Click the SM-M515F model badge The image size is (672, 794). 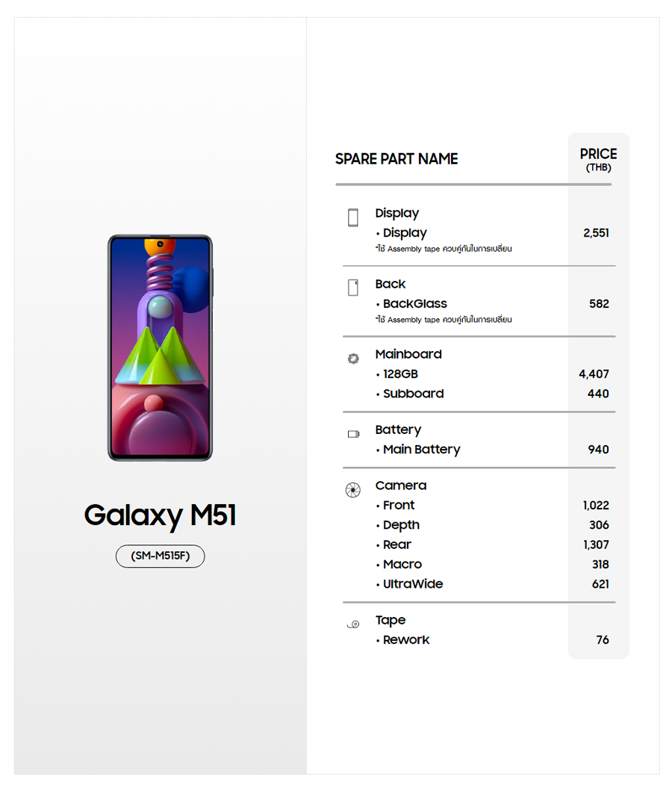coord(160,556)
